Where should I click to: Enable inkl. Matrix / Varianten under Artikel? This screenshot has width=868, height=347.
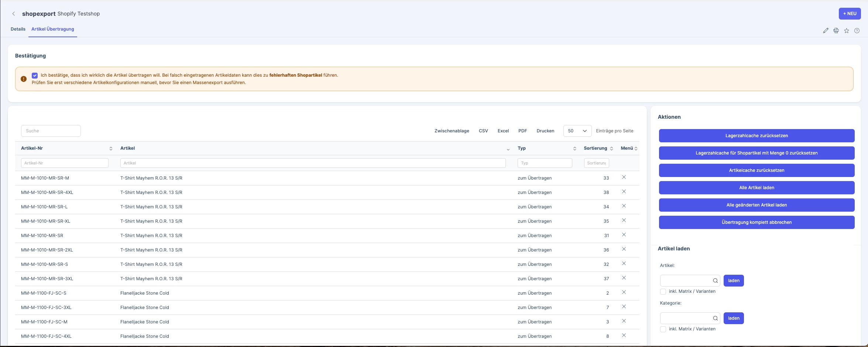point(663,292)
